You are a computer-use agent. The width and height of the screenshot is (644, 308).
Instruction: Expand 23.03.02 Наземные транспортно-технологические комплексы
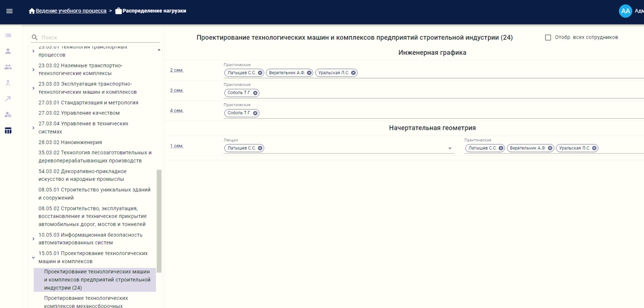[33, 69]
